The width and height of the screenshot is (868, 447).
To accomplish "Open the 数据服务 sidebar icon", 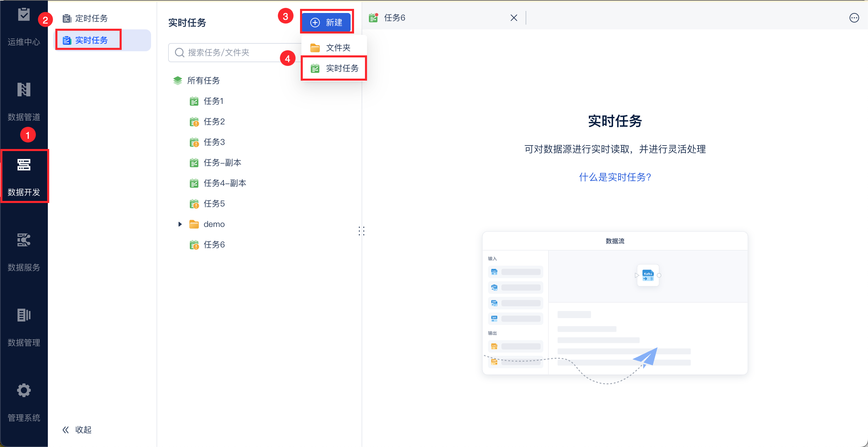I will click(x=24, y=240).
